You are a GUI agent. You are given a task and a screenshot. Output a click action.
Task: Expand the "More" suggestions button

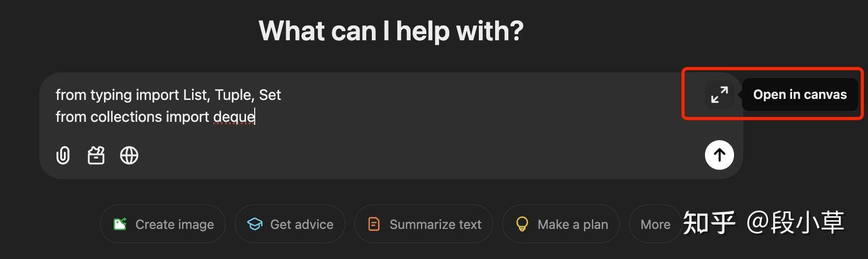655,224
